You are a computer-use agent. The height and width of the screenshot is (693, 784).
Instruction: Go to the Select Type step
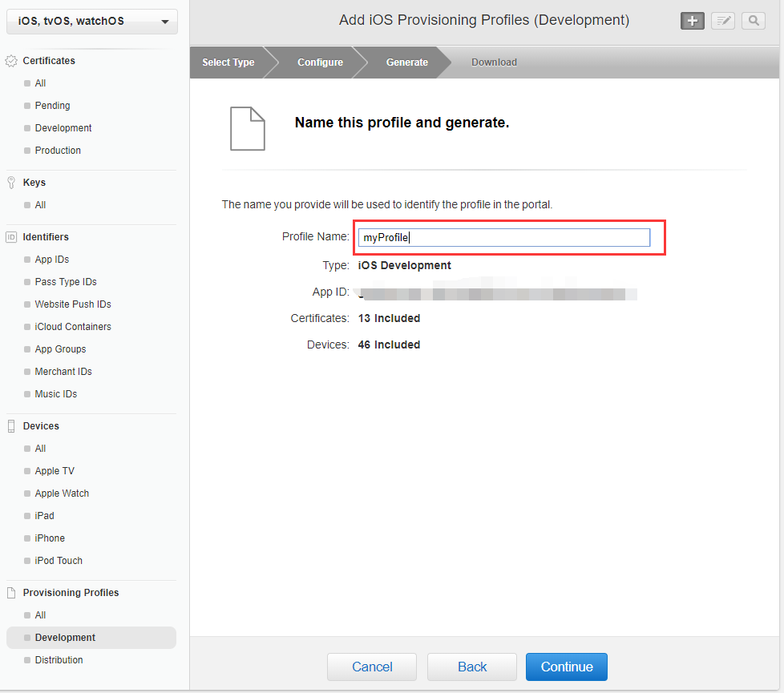pos(228,62)
